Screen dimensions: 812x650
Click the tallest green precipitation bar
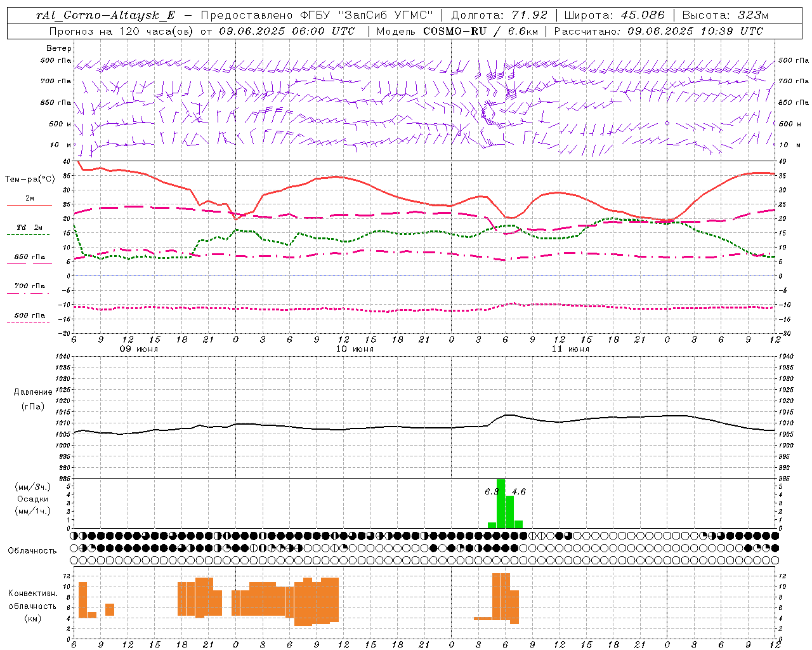coord(501,503)
